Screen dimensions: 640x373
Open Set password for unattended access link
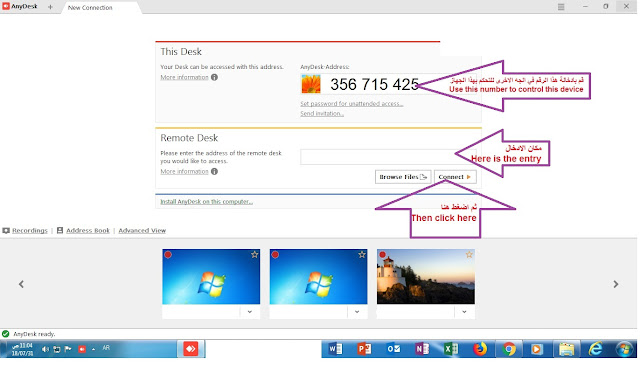click(x=351, y=104)
